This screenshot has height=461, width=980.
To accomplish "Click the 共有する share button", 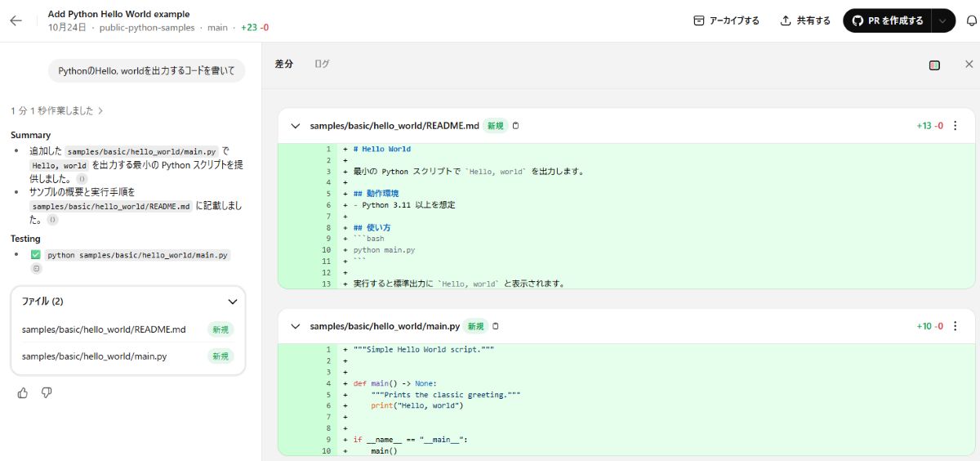I will coord(805,20).
